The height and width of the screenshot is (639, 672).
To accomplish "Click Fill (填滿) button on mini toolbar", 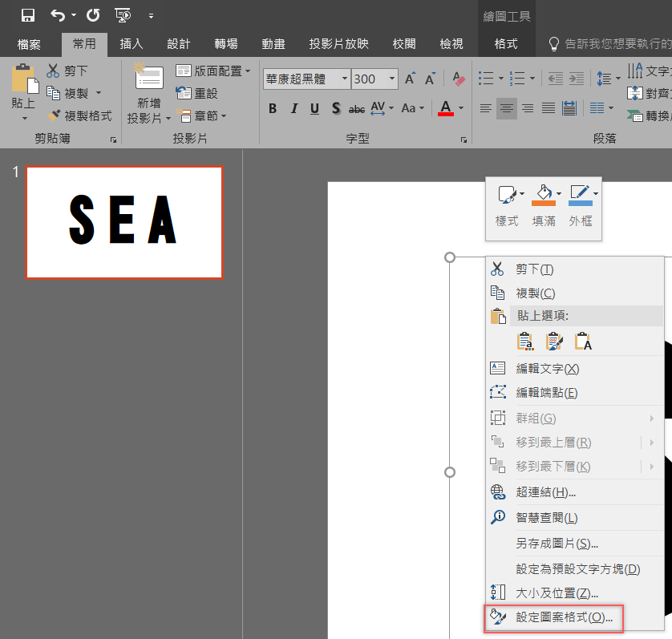I will 544,204.
